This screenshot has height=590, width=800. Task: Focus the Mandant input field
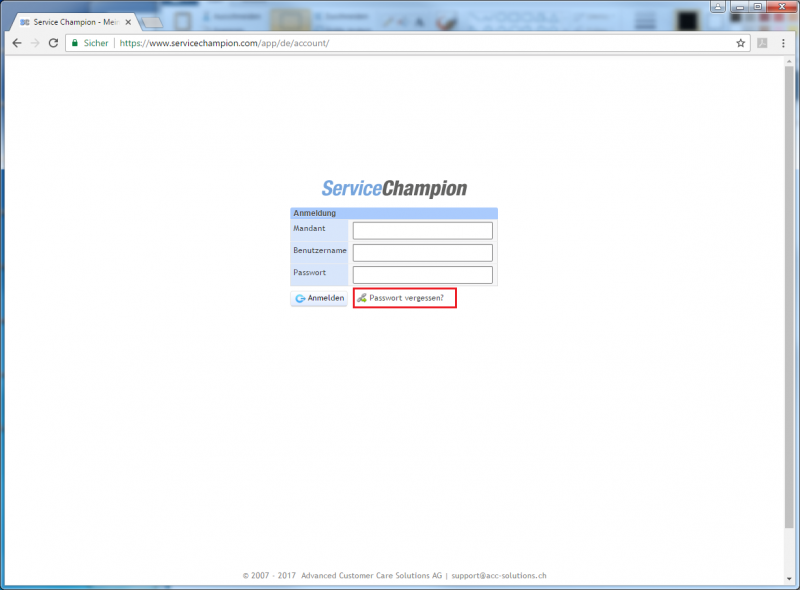click(422, 231)
